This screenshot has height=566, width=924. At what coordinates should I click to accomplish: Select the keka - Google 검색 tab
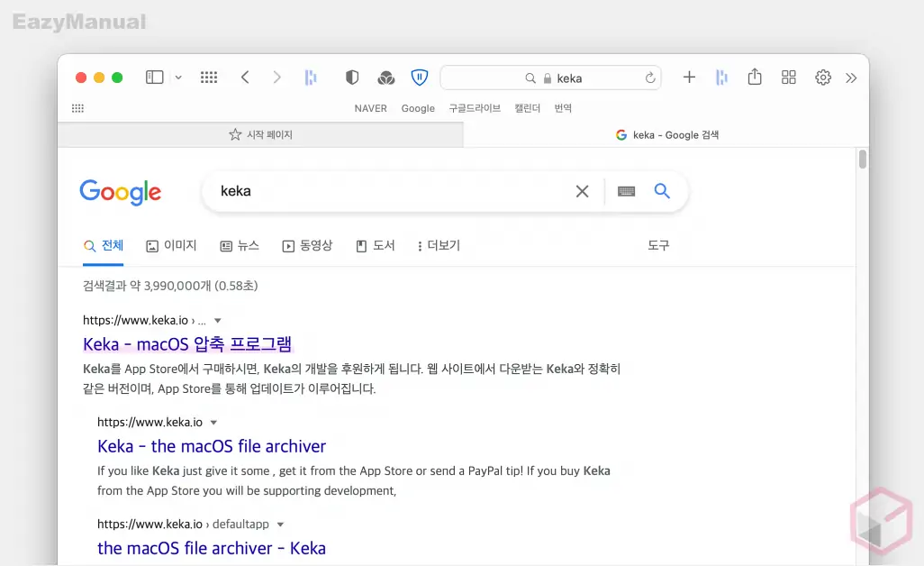pos(666,134)
